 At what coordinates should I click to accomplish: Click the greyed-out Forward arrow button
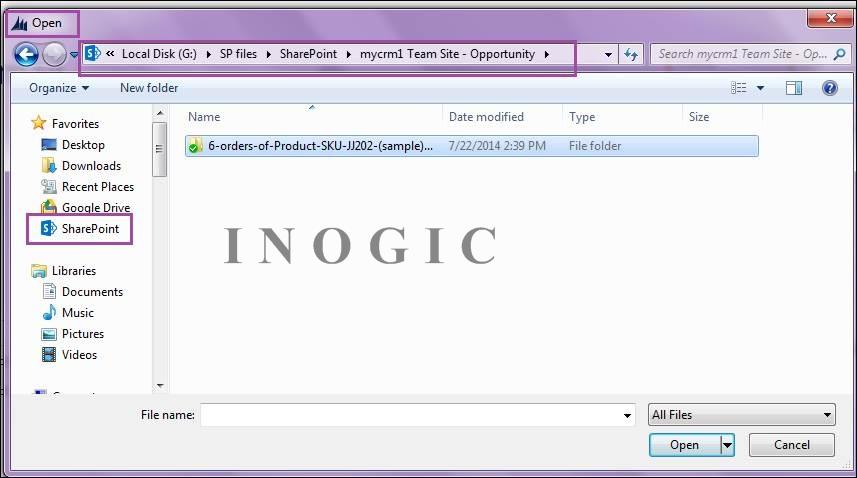click(x=54, y=55)
